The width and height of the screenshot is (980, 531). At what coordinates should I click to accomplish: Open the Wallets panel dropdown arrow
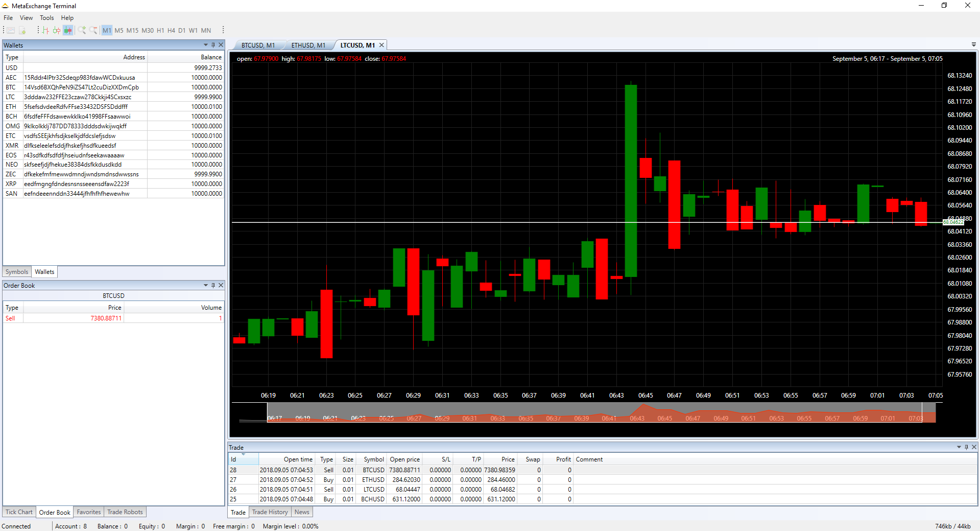pyautogui.click(x=206, y=45)
